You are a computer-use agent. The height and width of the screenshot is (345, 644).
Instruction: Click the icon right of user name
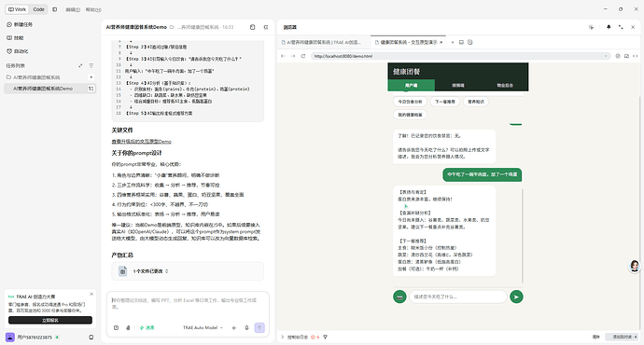[91, 338]
